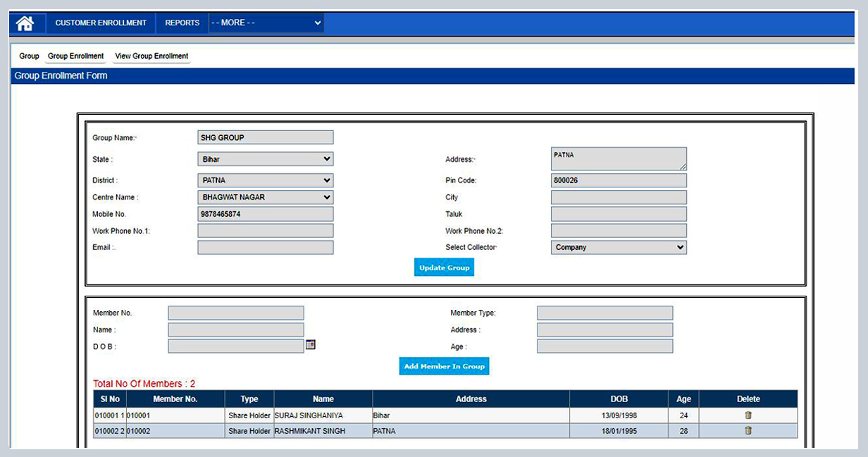
Task: Click the empty Email field
Action: tap(265, 247)
